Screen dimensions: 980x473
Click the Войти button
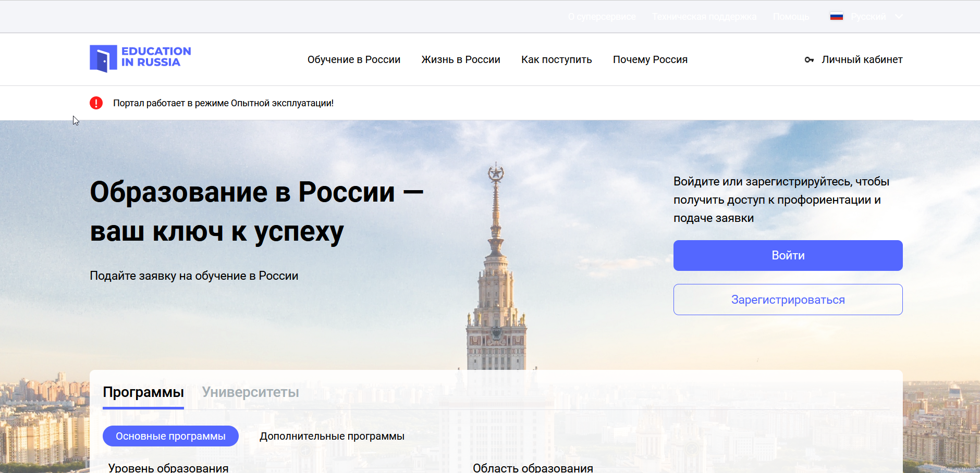tap(788, 255)
